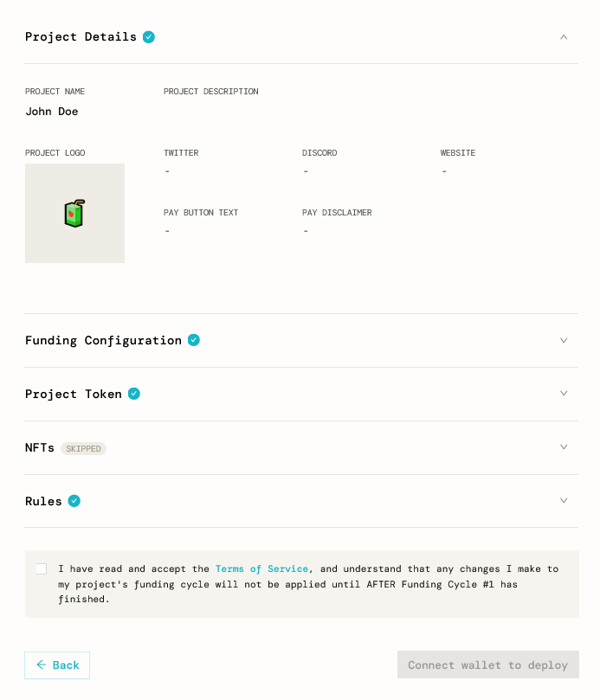Click Connect wallet to deploy button
Screen dimensions: 600x700
(487, 665)
